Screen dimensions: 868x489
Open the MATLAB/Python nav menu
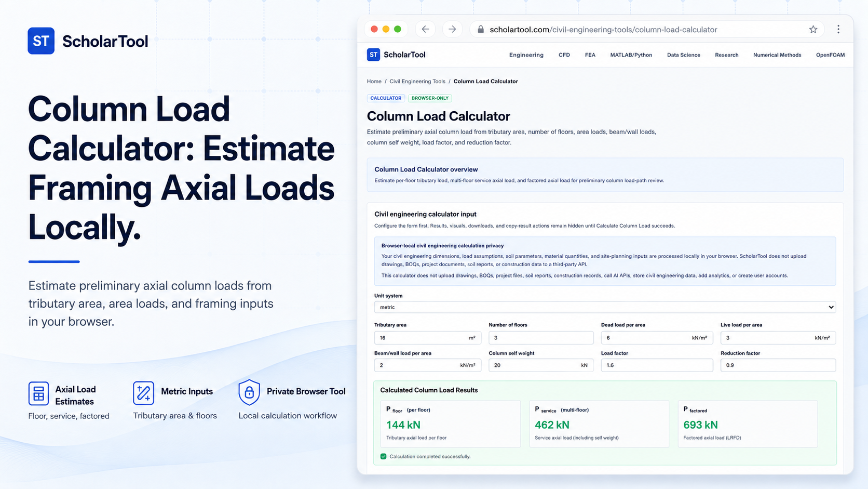click(631, 55)
